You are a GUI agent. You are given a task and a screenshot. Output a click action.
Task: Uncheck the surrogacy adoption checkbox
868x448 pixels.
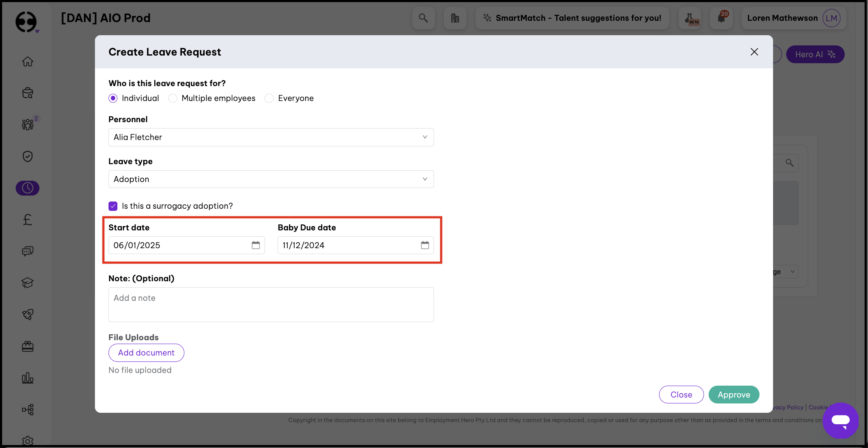click(x=113, y=206)
